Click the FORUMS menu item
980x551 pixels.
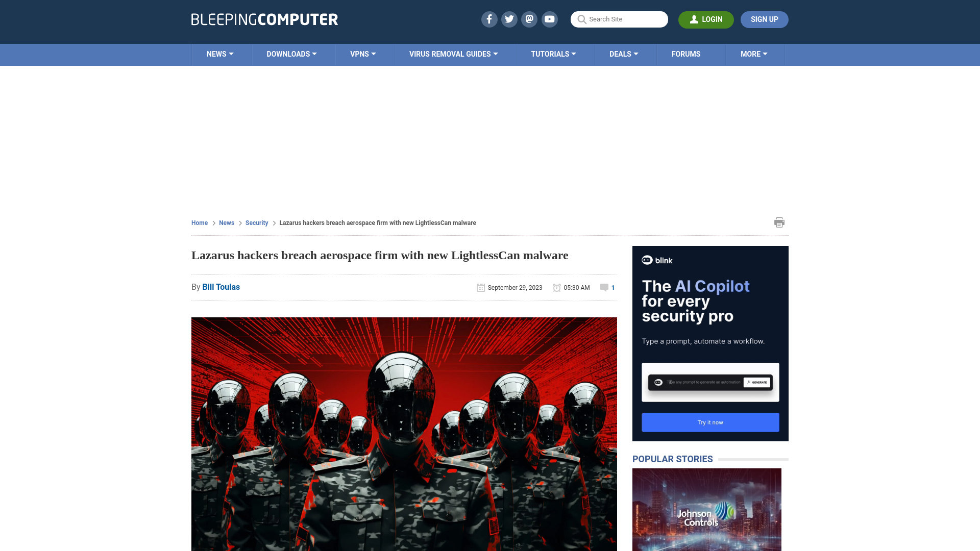pos(686,55)
